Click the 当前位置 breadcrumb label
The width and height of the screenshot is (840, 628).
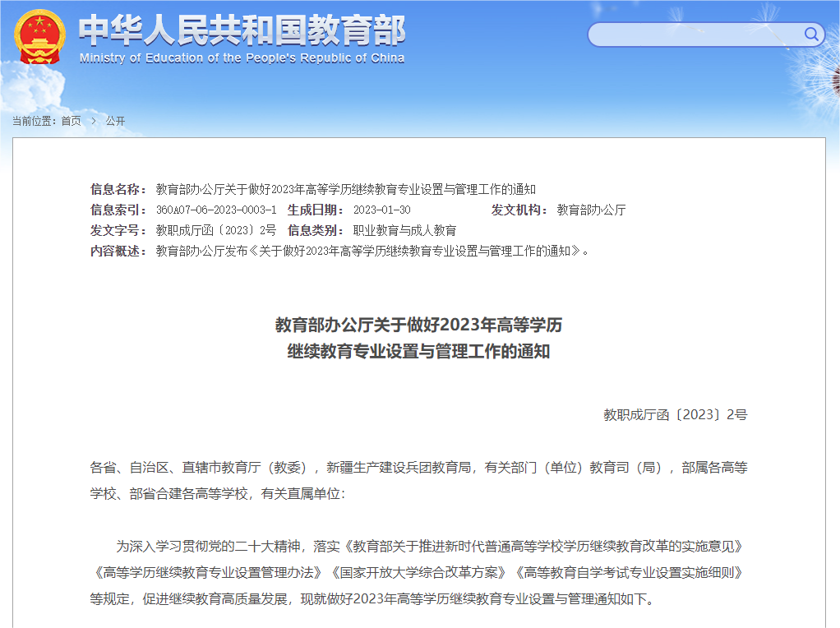pos(33,121)
